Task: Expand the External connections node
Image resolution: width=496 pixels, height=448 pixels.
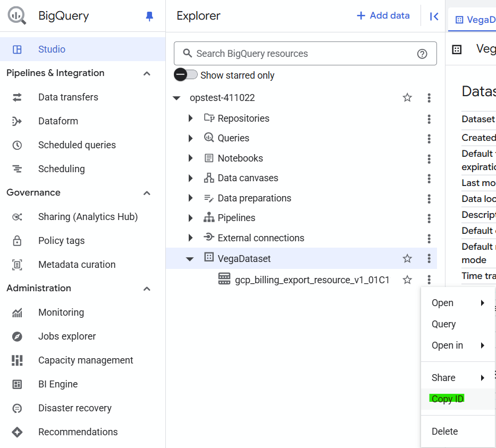Action: click(x=190, y=238)
